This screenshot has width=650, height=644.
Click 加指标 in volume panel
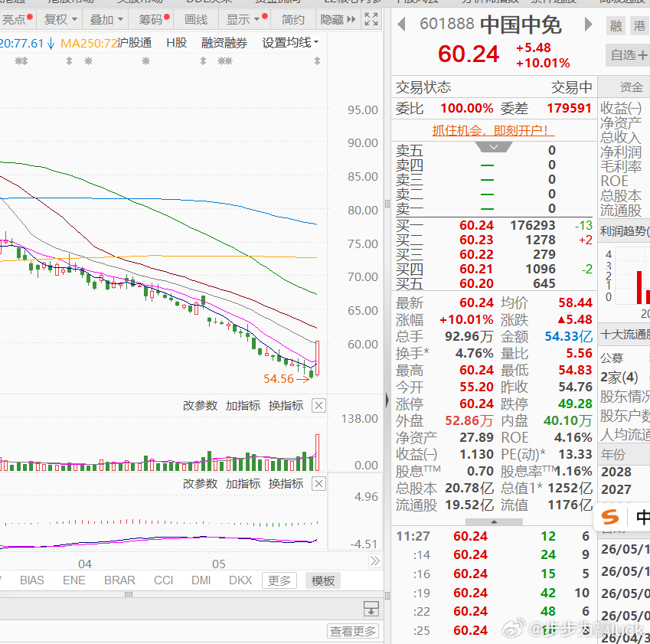[x=243, y=406]
